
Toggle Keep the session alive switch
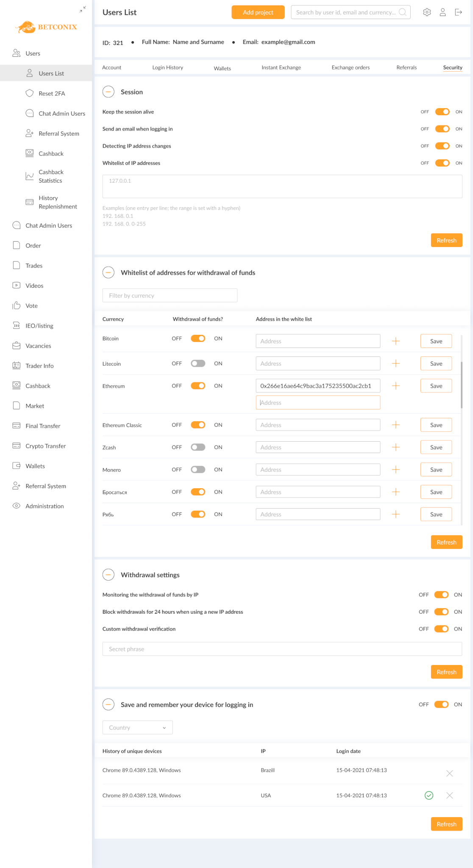click(x=442, y=112)
